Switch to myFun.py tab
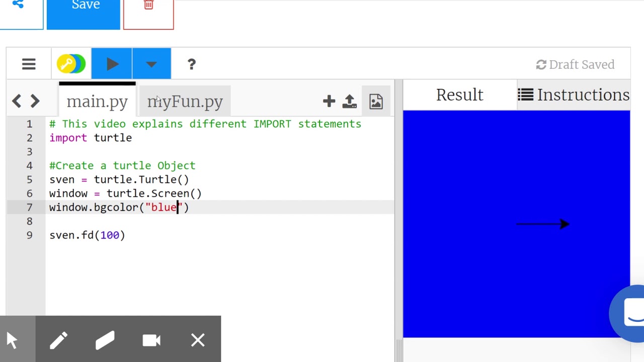 (x=185, y=101)
